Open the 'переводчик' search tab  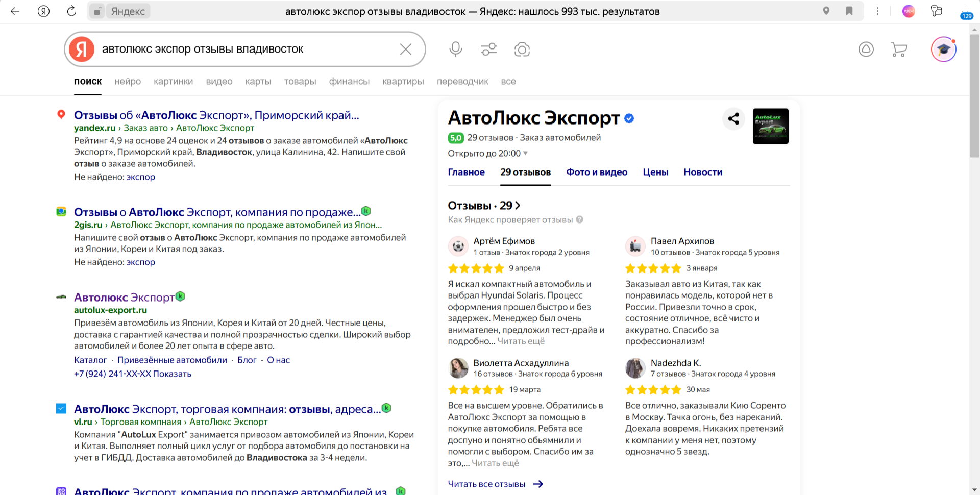coord(462,82)
